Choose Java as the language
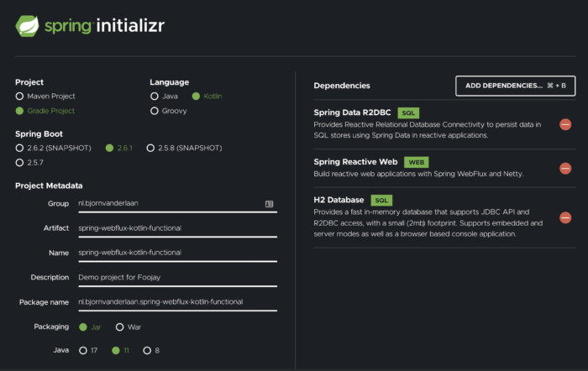Screen dimensions: 588x371 click(155, 97)
